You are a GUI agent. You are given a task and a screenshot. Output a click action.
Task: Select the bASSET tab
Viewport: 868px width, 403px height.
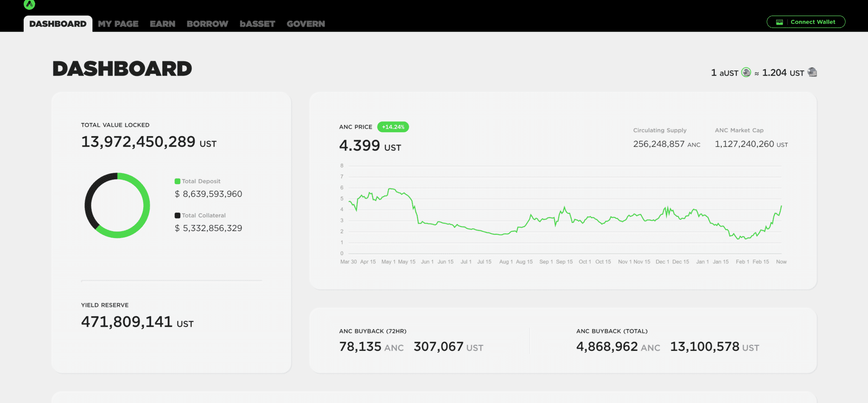pos(257,24)
